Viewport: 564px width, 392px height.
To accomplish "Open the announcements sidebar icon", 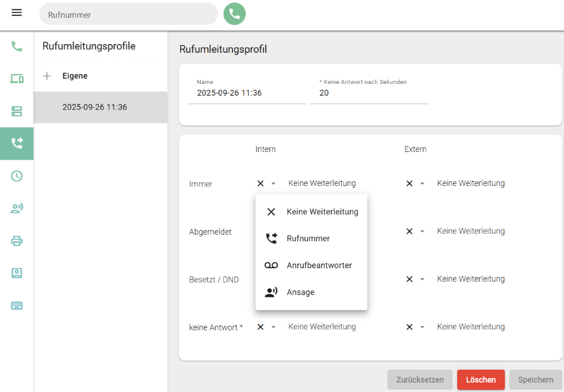I will pyautogui.click(x=16, y=208).
